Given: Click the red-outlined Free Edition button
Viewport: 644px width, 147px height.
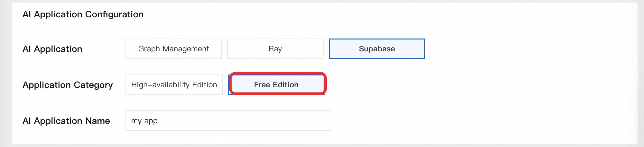Looking at the screenshot, I should click(x=276, y=85).
